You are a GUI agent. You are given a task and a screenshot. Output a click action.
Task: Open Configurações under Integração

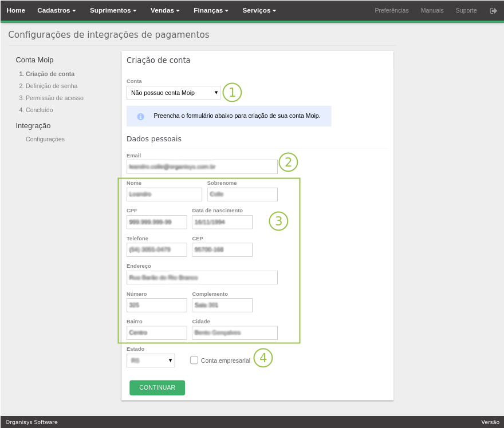pos(45,139)
